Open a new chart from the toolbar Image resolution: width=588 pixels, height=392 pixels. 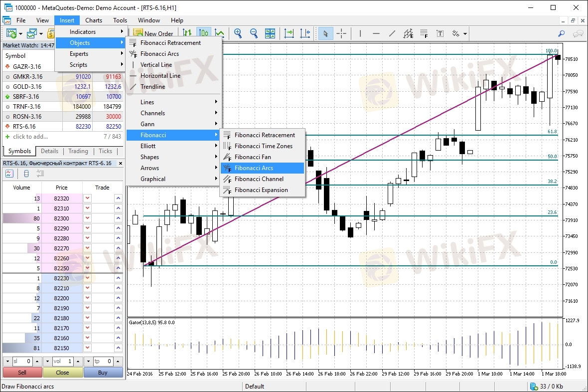point(11,34)
